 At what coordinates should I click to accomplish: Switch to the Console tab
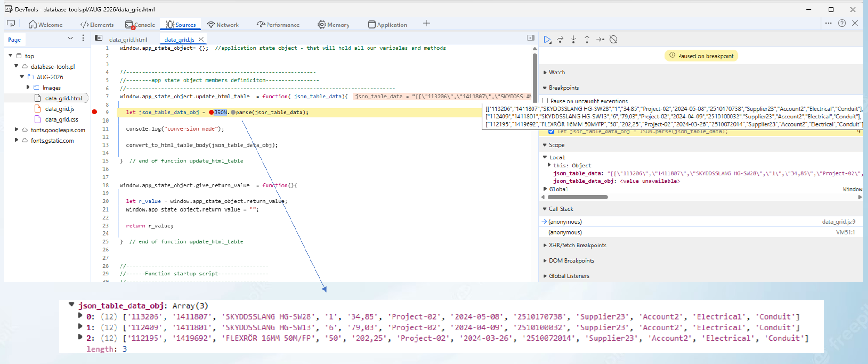140,25
